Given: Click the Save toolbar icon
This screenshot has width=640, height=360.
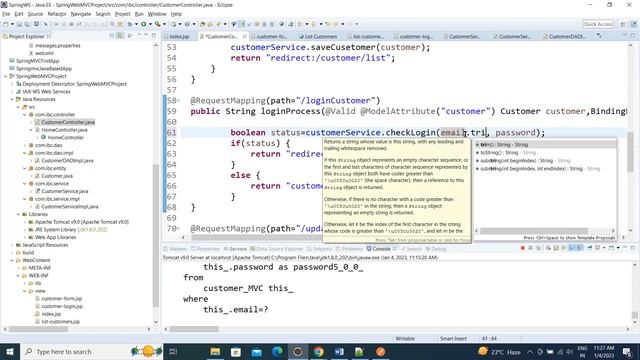Looking at the screenshot, I should 19,24.
